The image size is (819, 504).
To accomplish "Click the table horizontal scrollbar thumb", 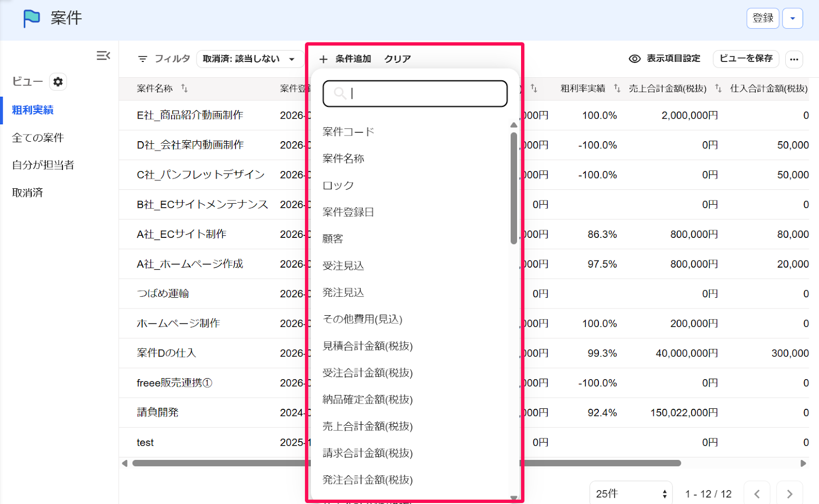I will tap(406, 464).
